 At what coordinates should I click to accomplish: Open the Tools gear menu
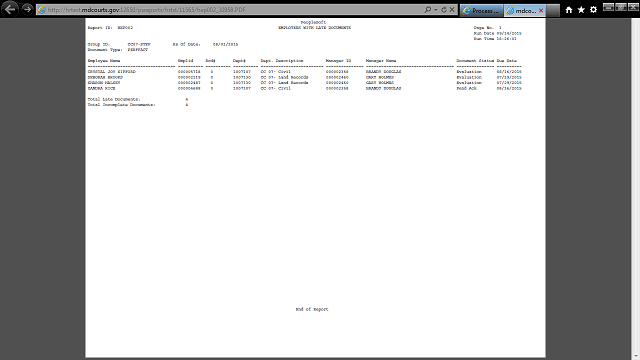pyautogui.click(x=593, y=10)
